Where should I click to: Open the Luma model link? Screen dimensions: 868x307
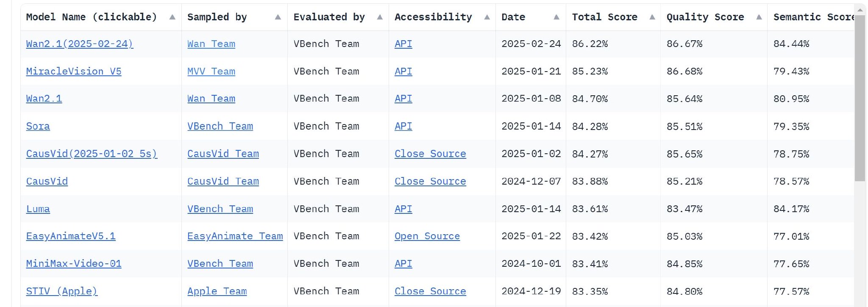tap(38, 209)
